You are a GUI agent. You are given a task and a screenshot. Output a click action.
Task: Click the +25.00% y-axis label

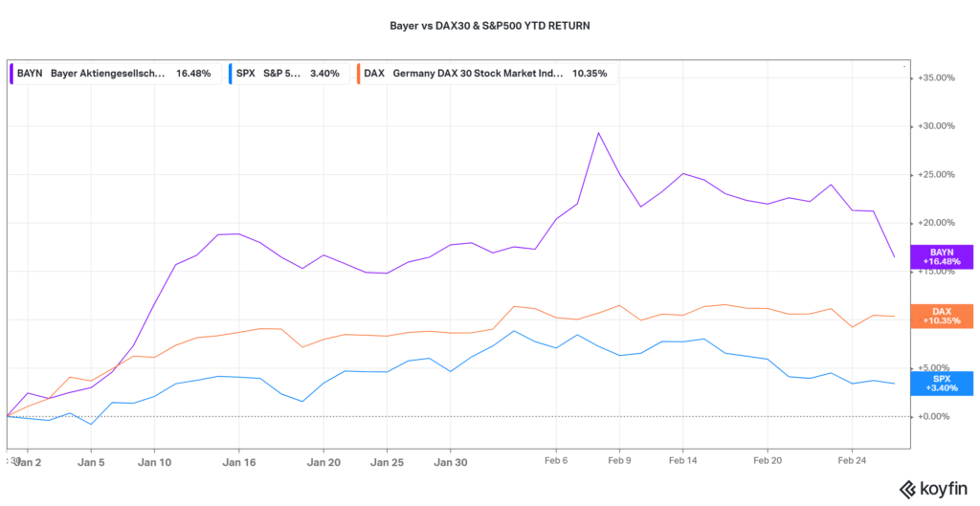pyautogui.click(x=936, y=175)
